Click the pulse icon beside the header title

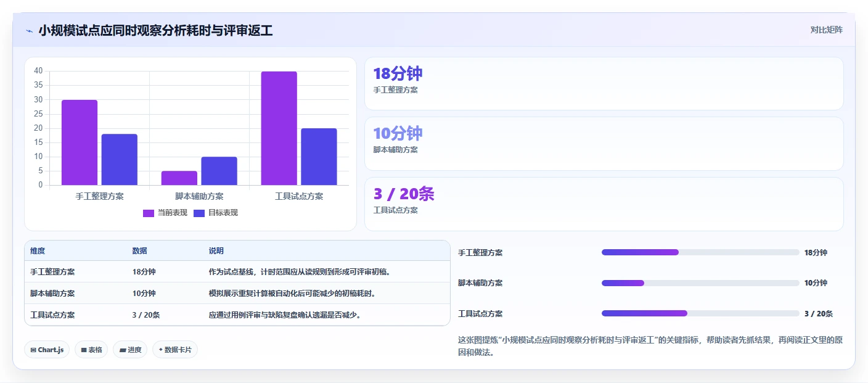click(29, 31)
